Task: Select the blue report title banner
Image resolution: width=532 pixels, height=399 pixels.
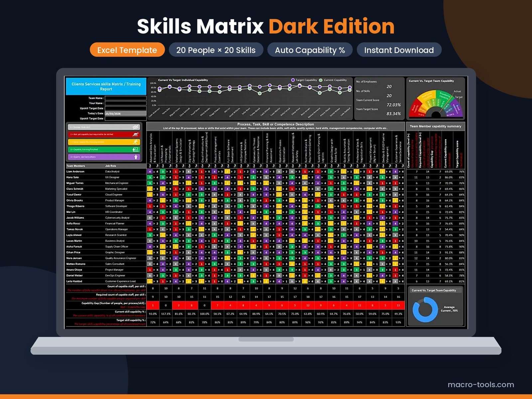Action: (106, 86)
